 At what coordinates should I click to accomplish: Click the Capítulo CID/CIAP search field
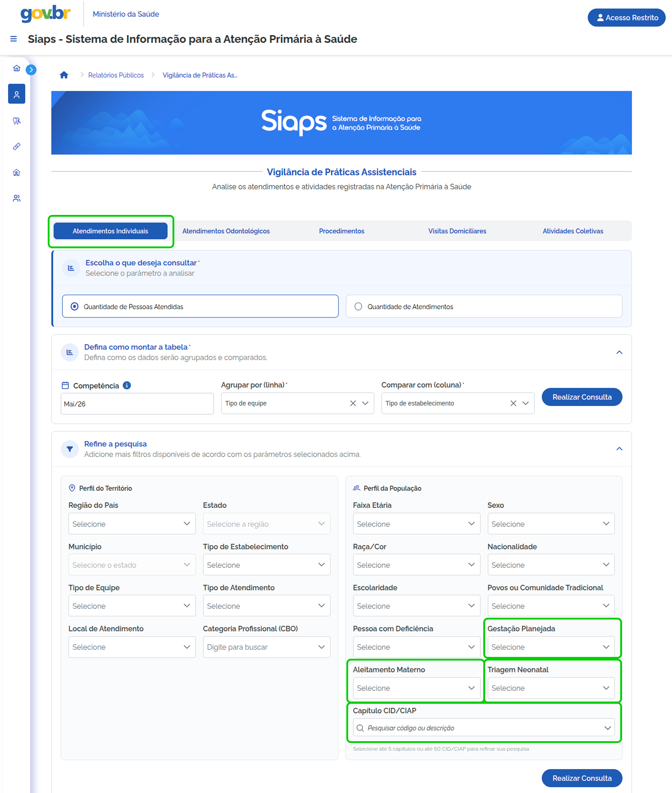[x=484, y=728]
